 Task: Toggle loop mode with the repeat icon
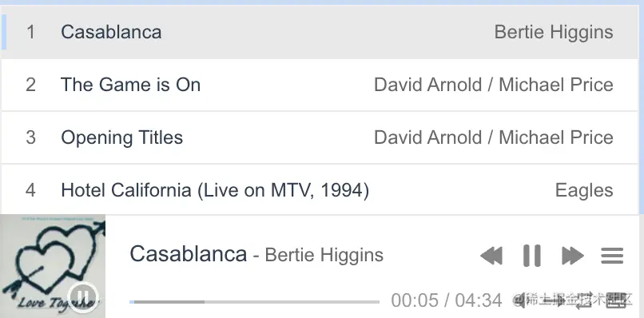(584, 300)
